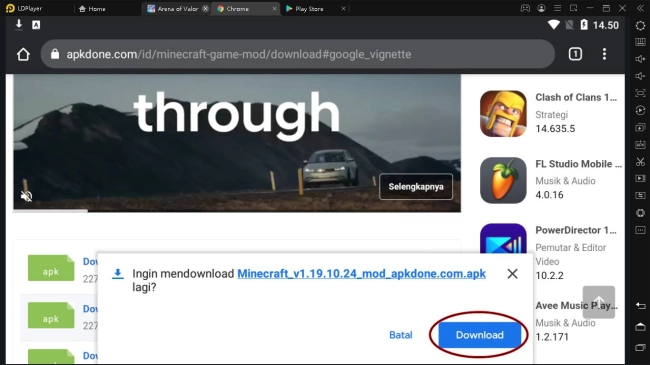Click the PowerDirector title link
The width and height of the screenshot is (650, 365).
click(x=576, y=230)
